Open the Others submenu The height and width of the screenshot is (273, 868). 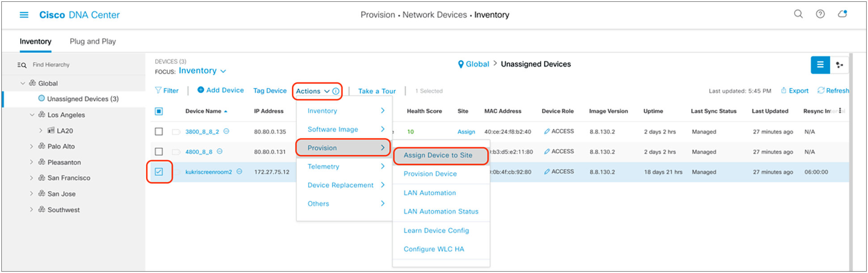pyautogui.click(x=344, y=204)
